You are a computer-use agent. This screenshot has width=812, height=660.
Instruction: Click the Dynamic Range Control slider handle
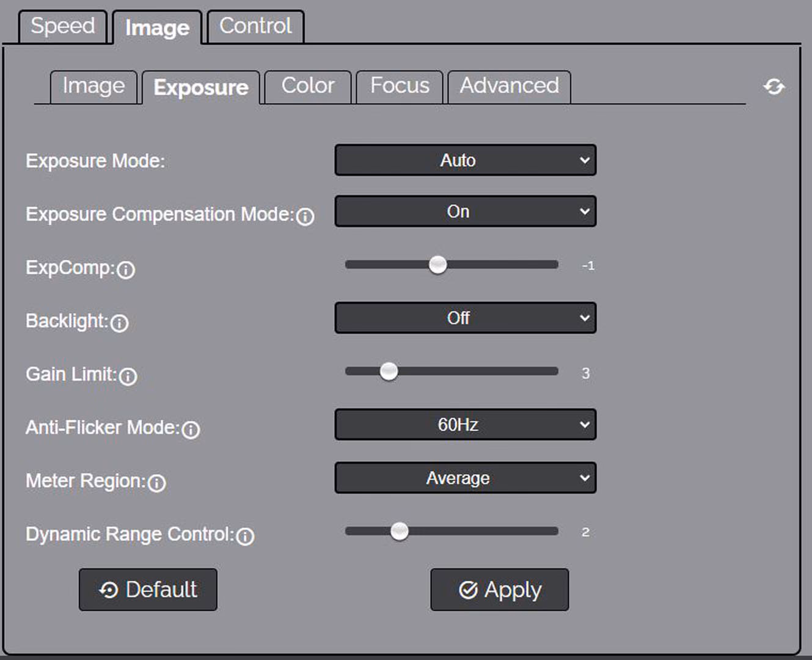click(x=400, y=531)
